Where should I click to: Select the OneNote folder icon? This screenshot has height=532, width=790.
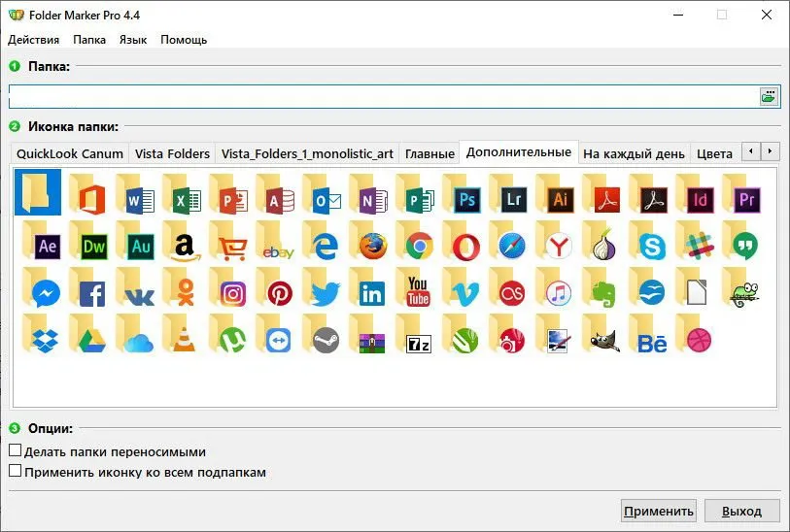pos(369,195)
